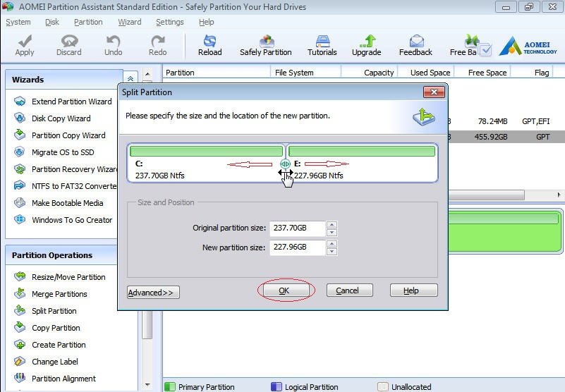Choose Partition Alignment operation
565x392 pixels.
point(55,379)
